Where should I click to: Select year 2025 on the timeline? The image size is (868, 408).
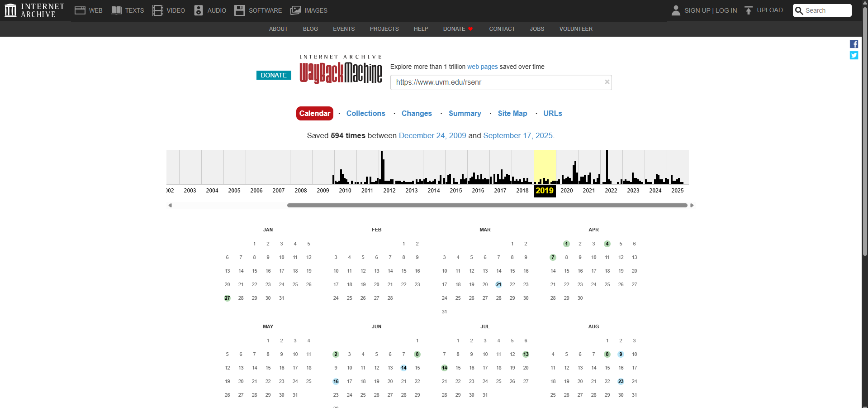(x=678, y=191)
